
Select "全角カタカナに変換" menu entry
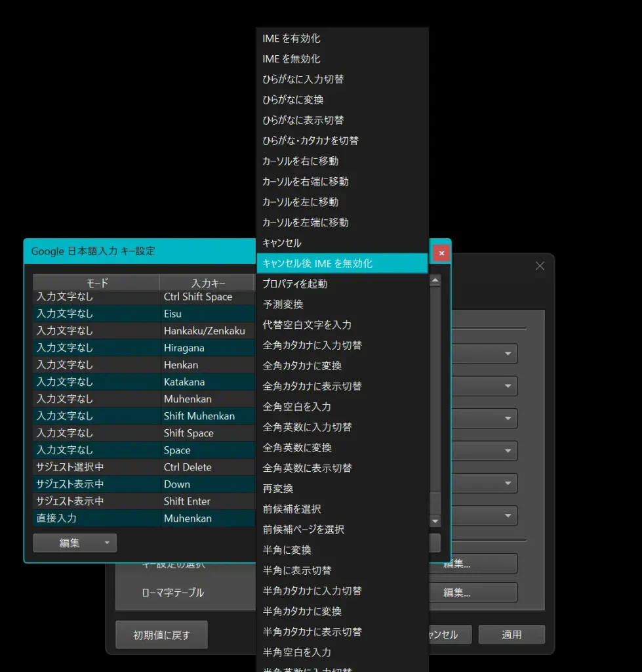point(342,366)
